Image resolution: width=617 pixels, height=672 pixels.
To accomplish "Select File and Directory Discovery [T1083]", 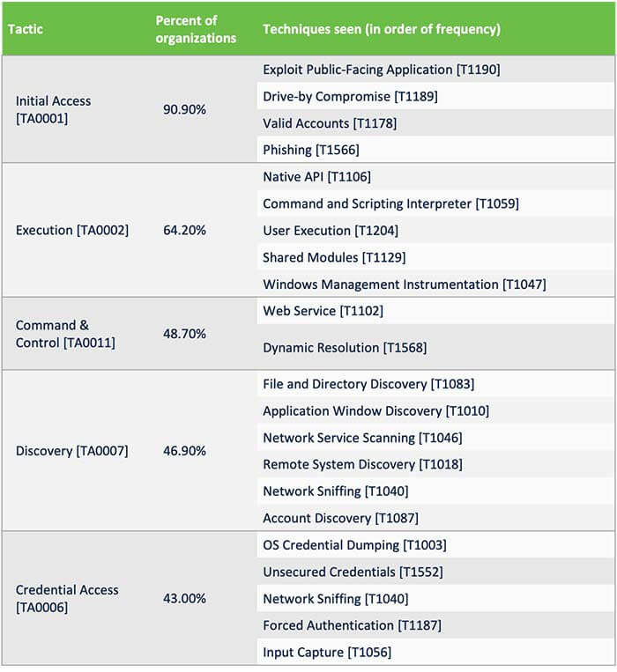I will [x=368, y=384].
